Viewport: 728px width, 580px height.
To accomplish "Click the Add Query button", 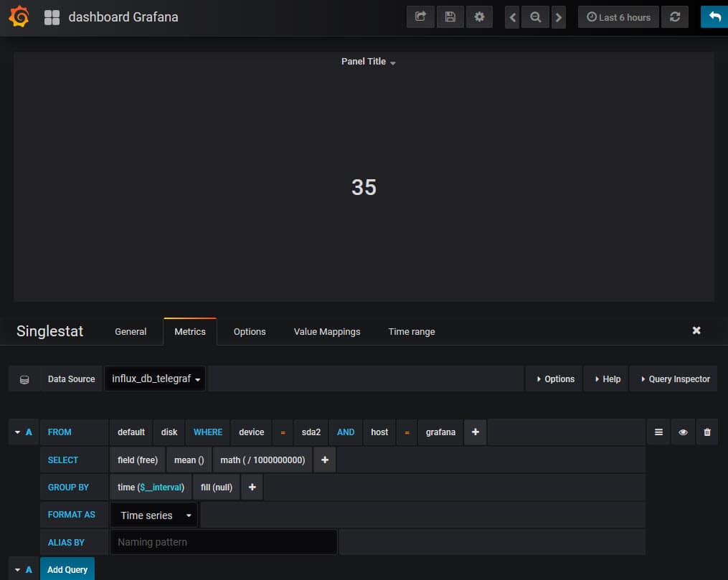I will coord(67,569).
